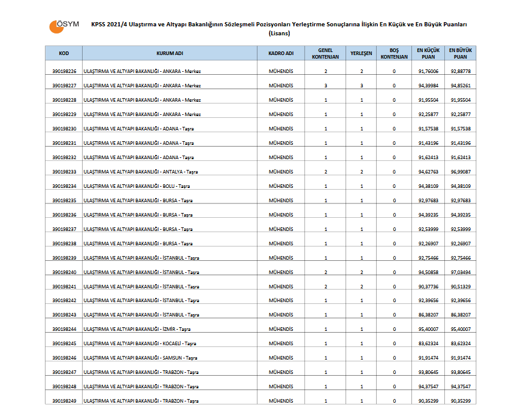
Task: Click the 83,62324 minimum score cell
Action: [x=428, y=343]
